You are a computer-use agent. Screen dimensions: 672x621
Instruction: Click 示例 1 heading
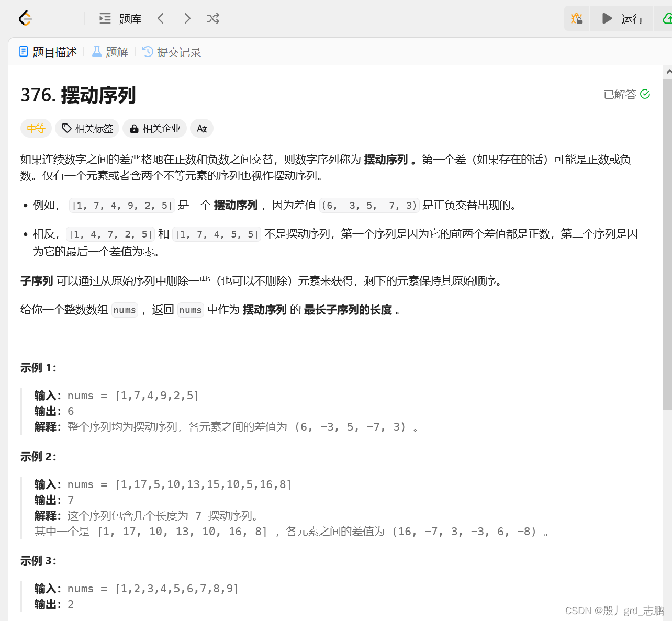(x=38, y=368)
